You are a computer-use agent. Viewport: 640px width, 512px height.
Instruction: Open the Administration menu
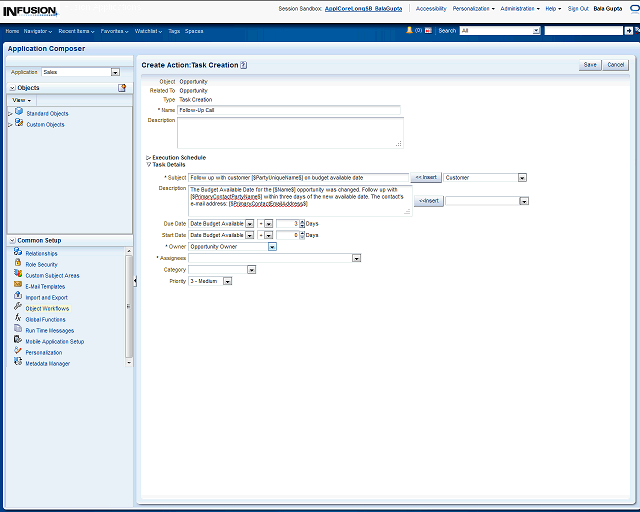pyautogui.click(x=519, y=8)
